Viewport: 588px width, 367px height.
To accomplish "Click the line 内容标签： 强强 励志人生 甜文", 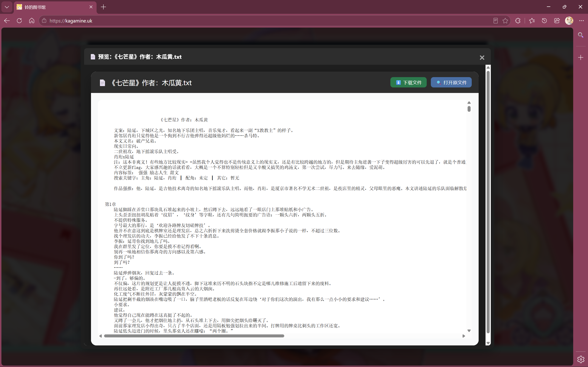I will coord(146,173).
